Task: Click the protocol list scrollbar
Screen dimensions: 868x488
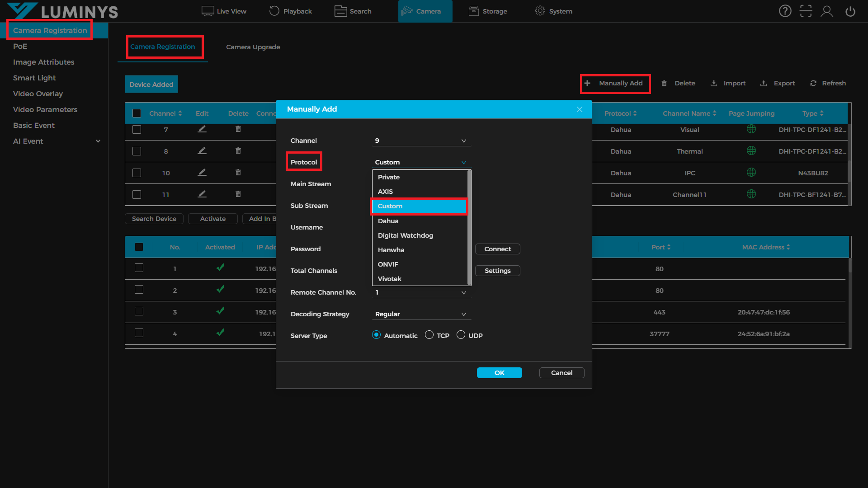Action: [469, 227]
